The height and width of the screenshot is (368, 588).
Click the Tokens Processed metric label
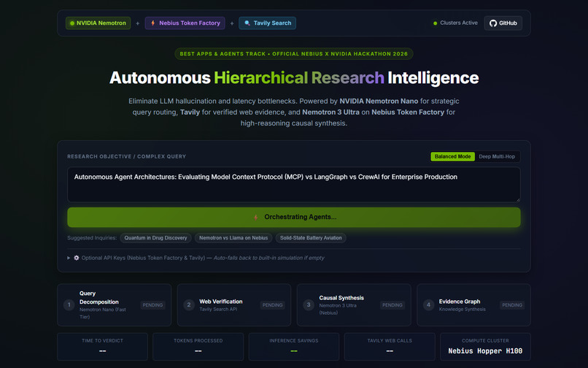tap(198, 340)
